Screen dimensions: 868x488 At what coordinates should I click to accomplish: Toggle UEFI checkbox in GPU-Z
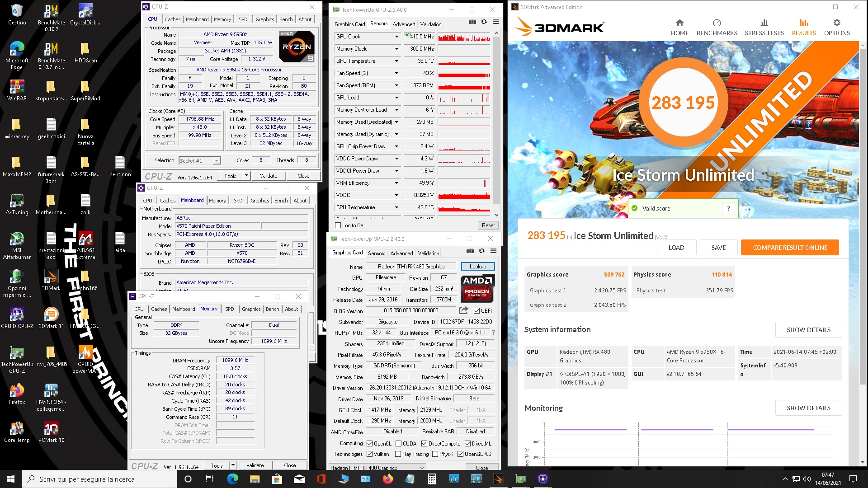click(476, 310)
